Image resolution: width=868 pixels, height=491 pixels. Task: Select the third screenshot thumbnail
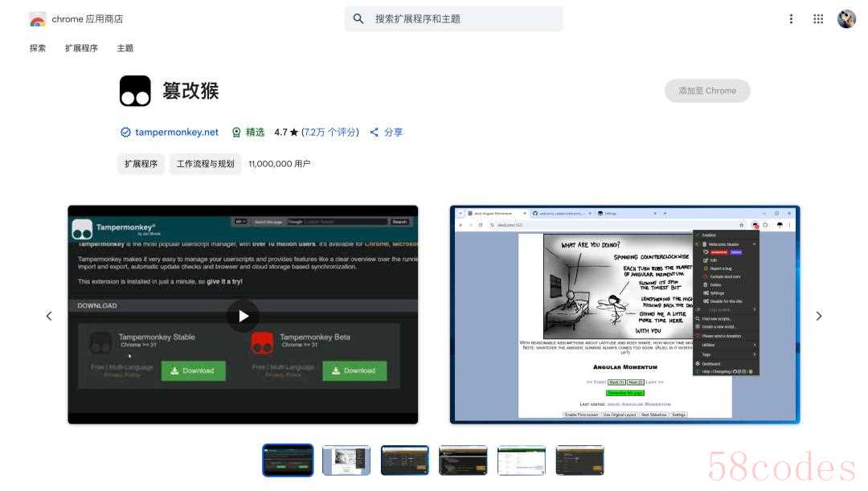[404, 460]
